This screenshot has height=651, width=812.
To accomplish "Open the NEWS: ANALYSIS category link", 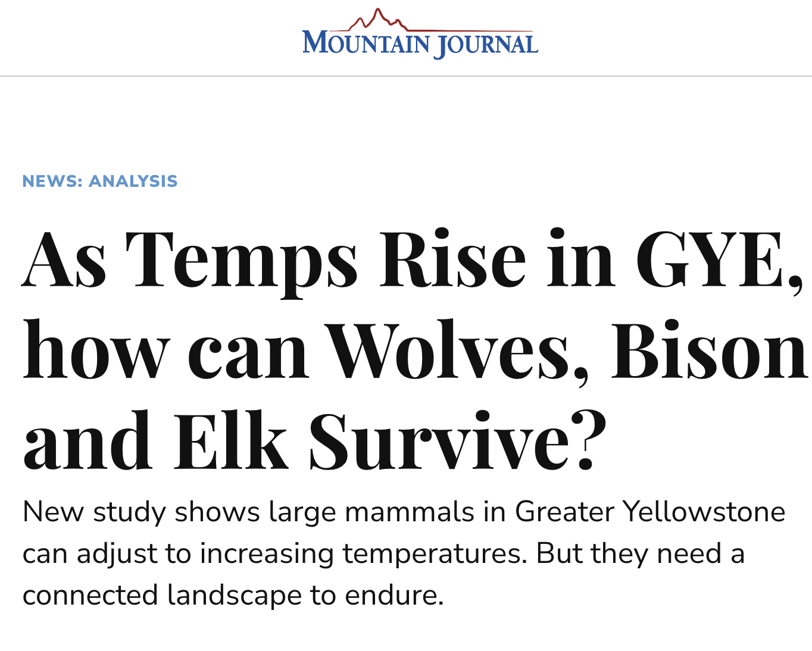I will [x=100, y=181].
